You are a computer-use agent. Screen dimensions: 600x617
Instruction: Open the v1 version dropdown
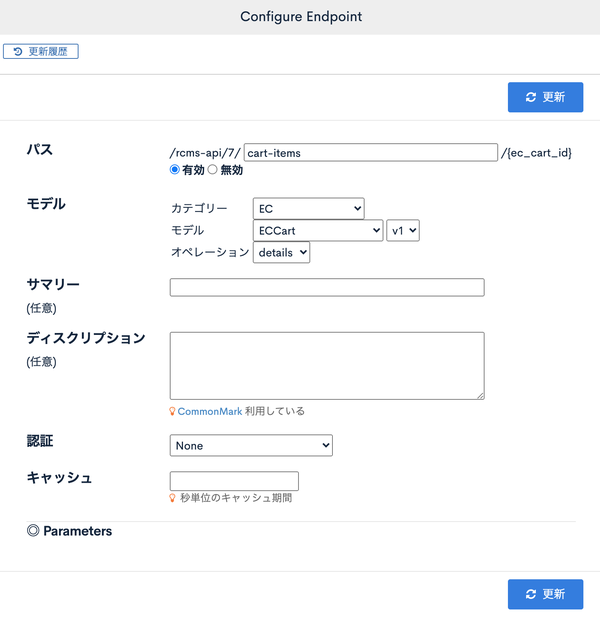403,230
